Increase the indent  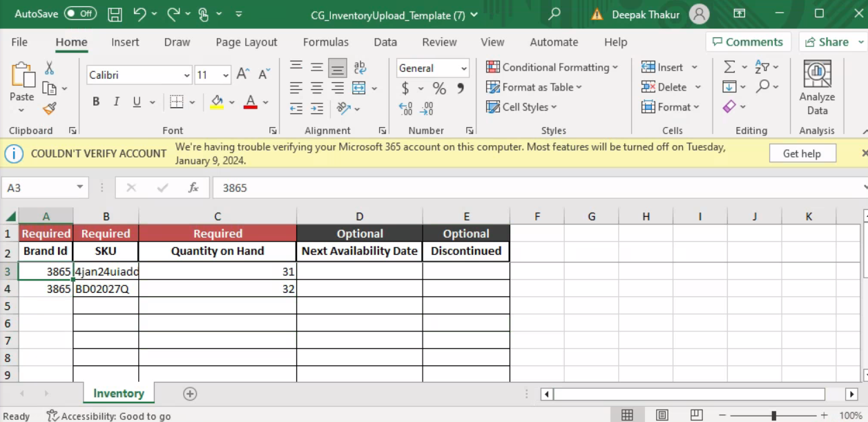317,108
